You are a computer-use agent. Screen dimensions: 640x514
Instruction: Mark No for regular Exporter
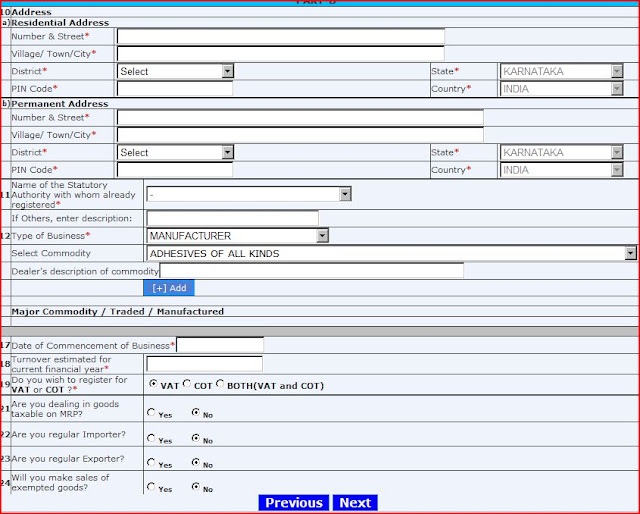pyautogui.click(x=196, y=462)
